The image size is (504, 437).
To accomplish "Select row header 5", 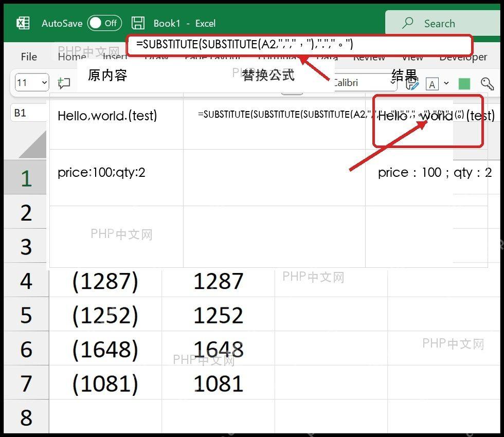I will click(x=26, y=315).
